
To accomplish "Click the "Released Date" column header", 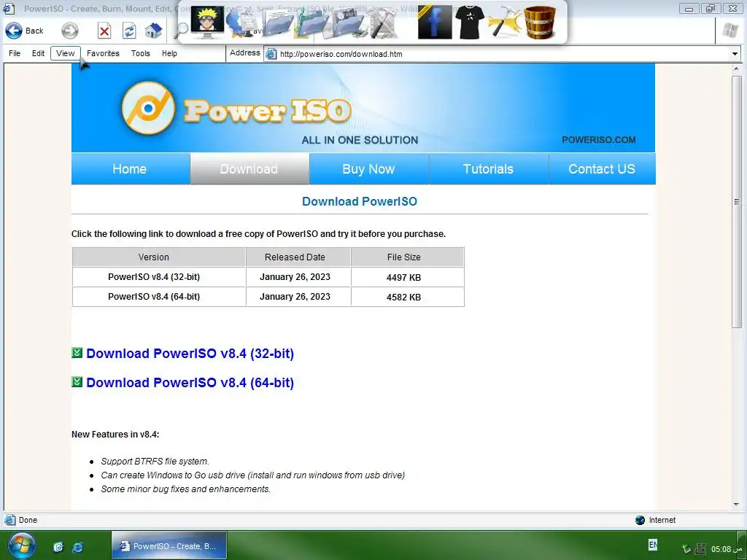I will 298,257.
